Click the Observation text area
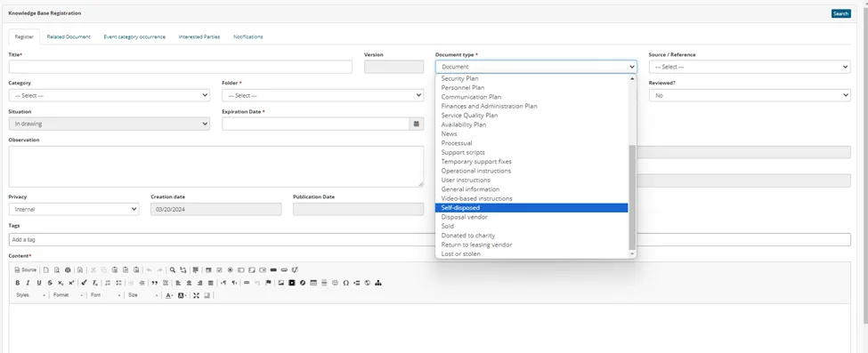 [216, 166]
